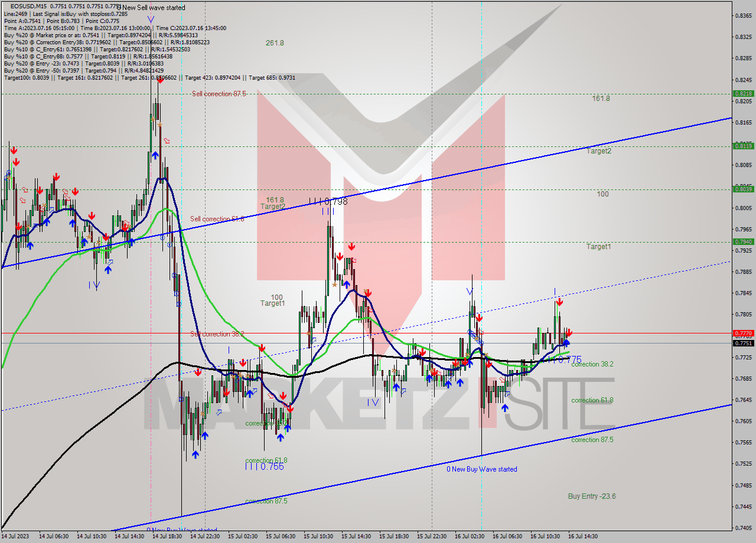The height and width of the screenshot is (543, 756).
Task: Click the '16 Jul 06:30' time axis label
Action: 507,537
